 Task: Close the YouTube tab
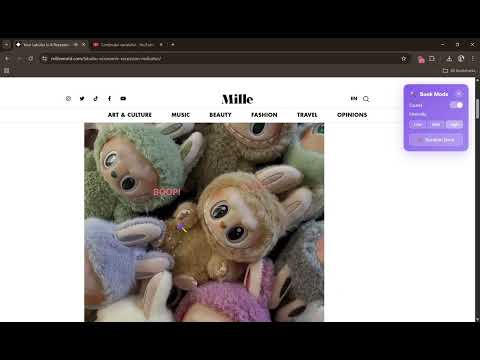pos(161,44)
